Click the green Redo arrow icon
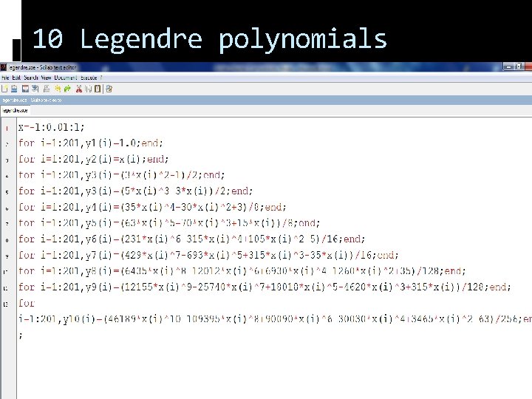The height and width of the screenshot is (399, 532). 67,89
